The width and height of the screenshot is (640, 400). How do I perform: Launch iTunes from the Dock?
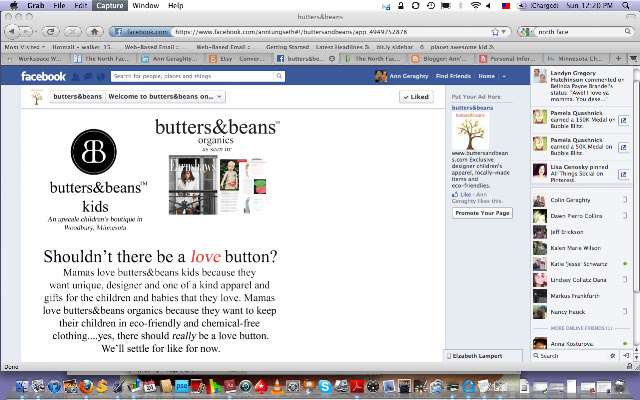[54, 386]
